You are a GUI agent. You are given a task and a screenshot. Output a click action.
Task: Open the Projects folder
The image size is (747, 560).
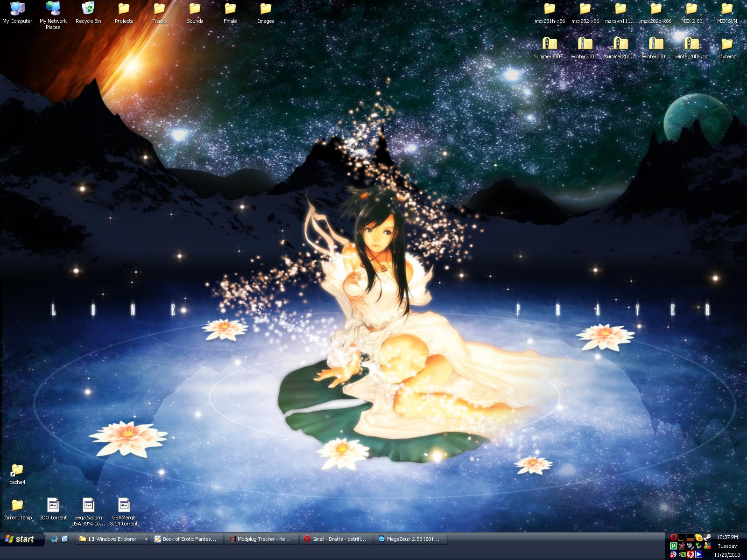pyautogui.click(x=124, y=13)
